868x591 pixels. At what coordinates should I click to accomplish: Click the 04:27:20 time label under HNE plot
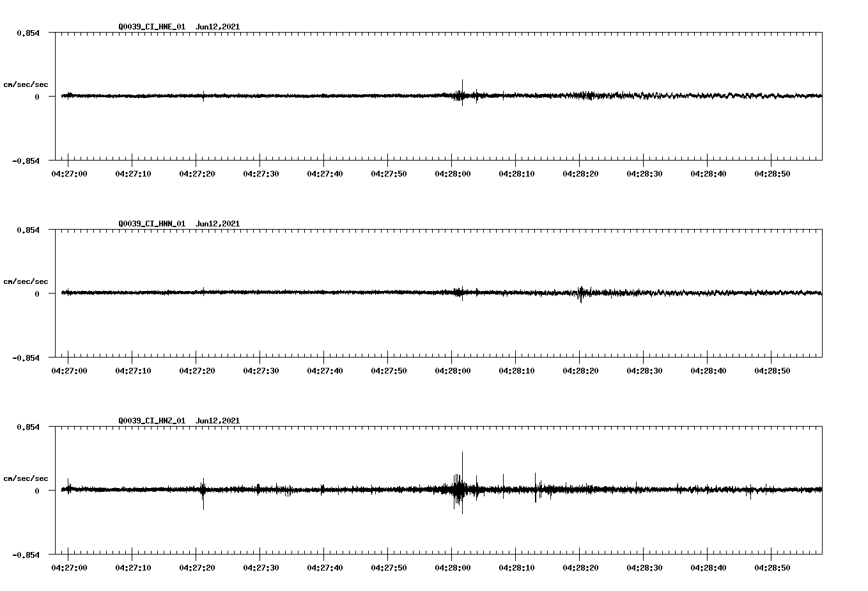click(197, 174)
